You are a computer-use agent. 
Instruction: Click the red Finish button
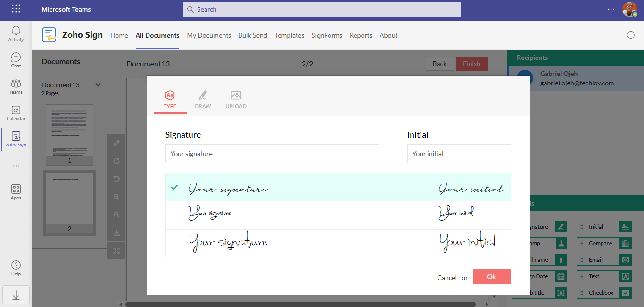[x=472, y=64]
